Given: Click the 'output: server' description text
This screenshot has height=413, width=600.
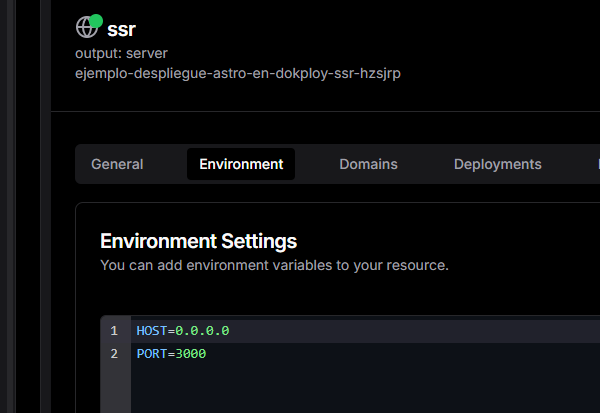Looking at the screenshot, I should point(121,53).
